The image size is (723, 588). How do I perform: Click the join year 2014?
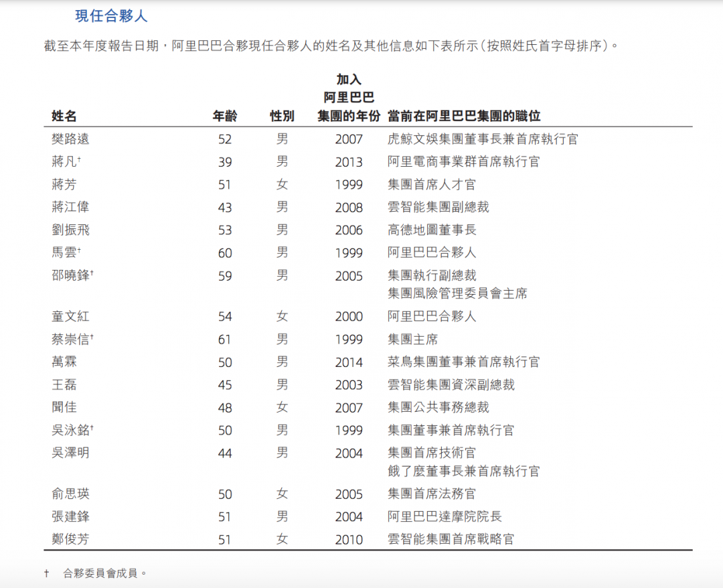point(349,362)
